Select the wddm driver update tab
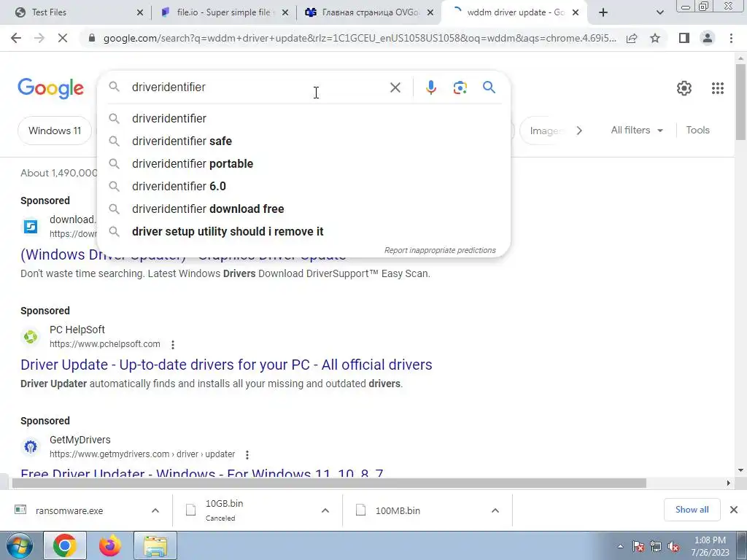747x560 pixels. point(516,12)
